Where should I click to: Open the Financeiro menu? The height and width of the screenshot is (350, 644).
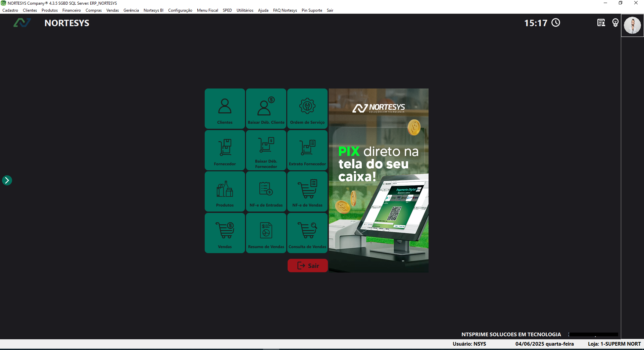(x=71, y=10)
